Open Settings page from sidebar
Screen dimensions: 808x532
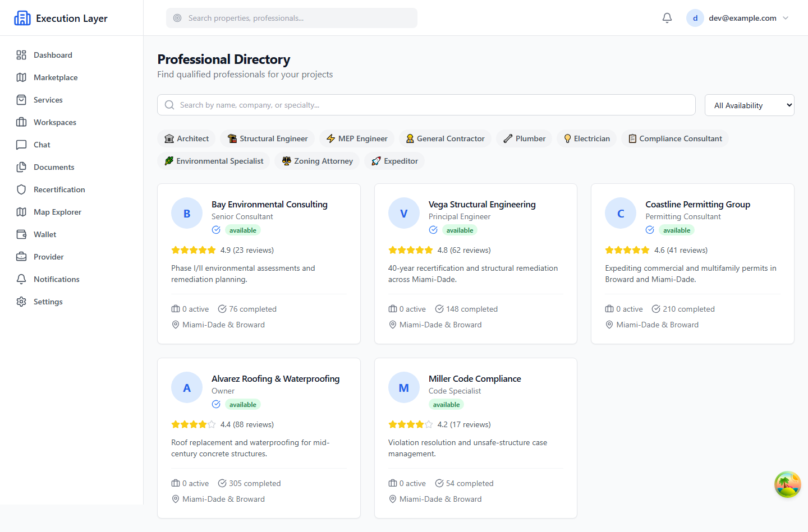tap(72, 302)
